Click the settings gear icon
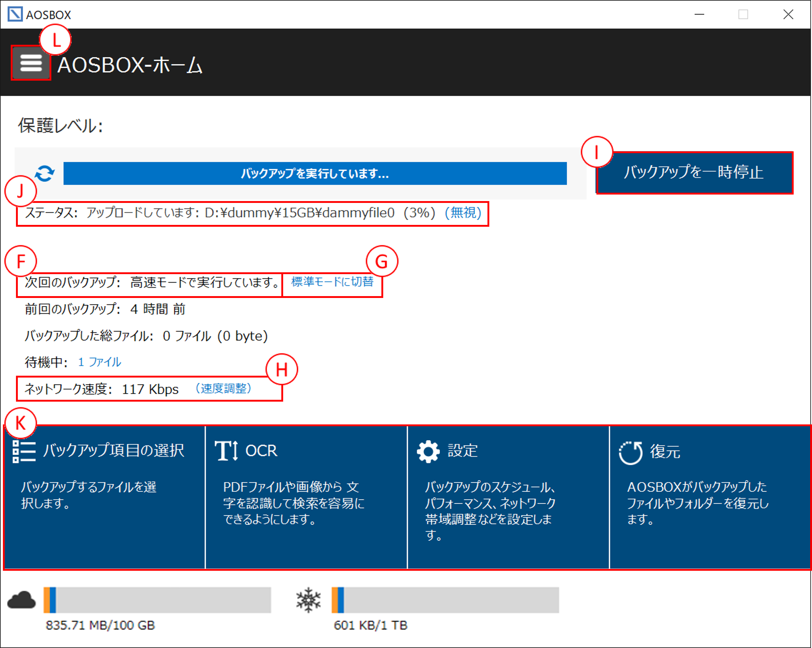Viewport: 812px width, 648px height. (x=428, y=451)
